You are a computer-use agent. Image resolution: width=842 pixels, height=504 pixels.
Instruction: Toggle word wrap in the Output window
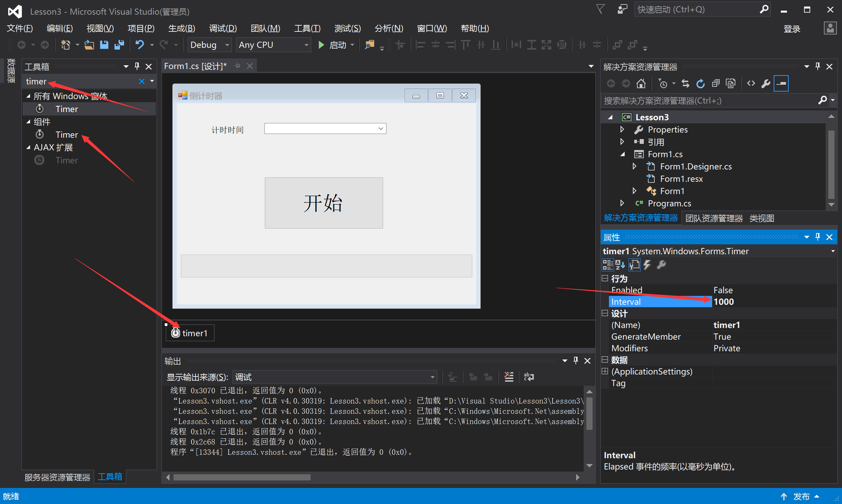click(529, 377)
